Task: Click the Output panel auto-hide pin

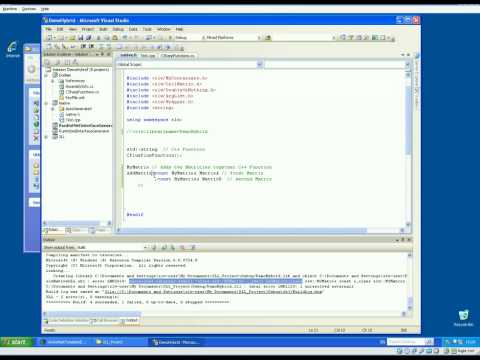Action: [x=403, y=240]
